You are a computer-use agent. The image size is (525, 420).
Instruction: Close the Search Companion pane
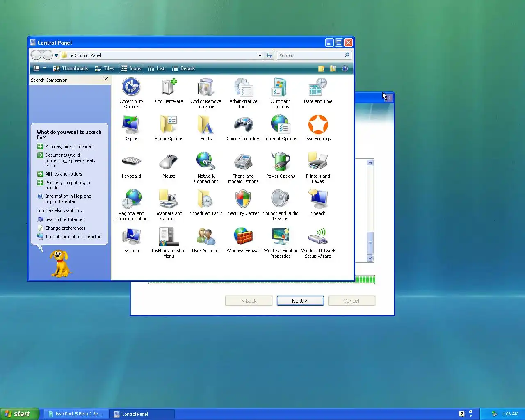click(106, 79)
